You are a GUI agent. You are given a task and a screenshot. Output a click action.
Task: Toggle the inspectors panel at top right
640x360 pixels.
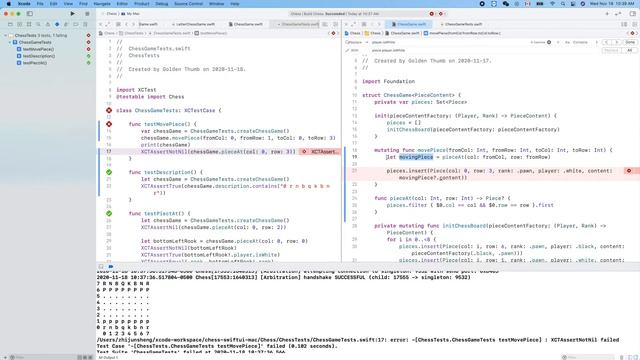632,14
